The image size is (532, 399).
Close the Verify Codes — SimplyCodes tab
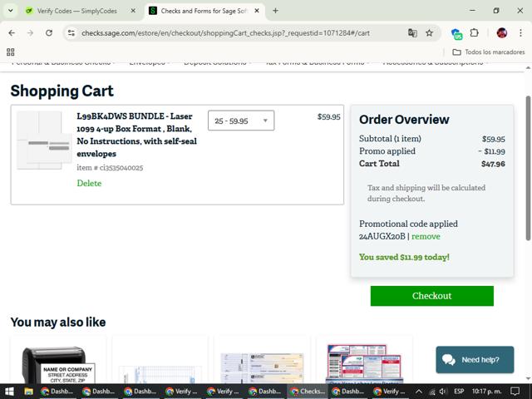pos(133,11)
